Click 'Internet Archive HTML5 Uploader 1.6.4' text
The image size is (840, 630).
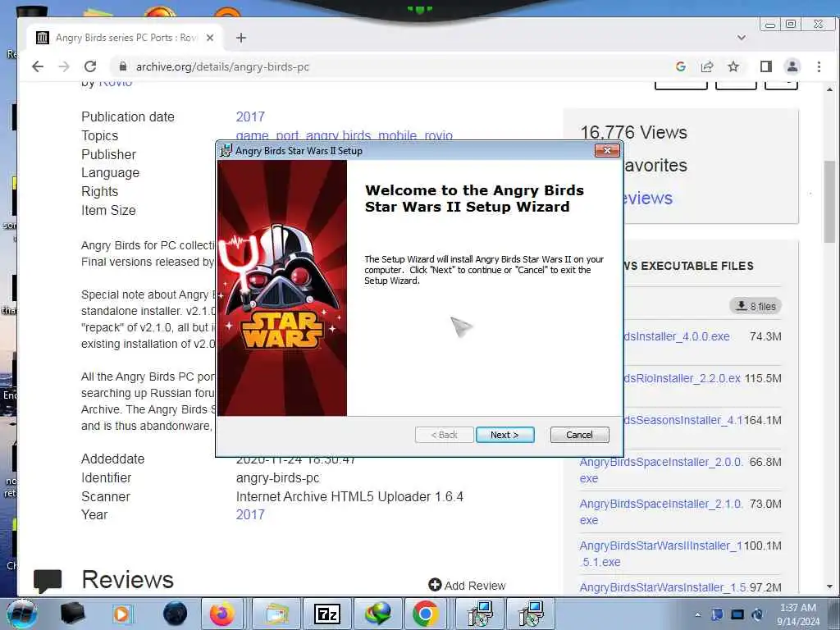(349, 496)
